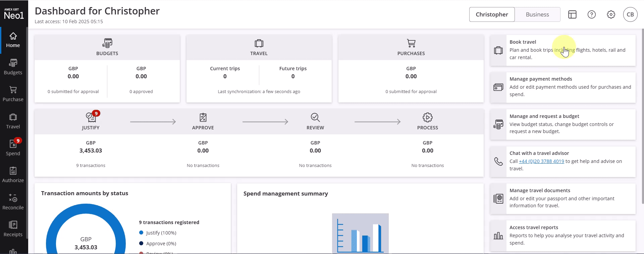Open Manage travel documents quick action
The height and width of the screenshot is (254, 644).
(563, 199)
